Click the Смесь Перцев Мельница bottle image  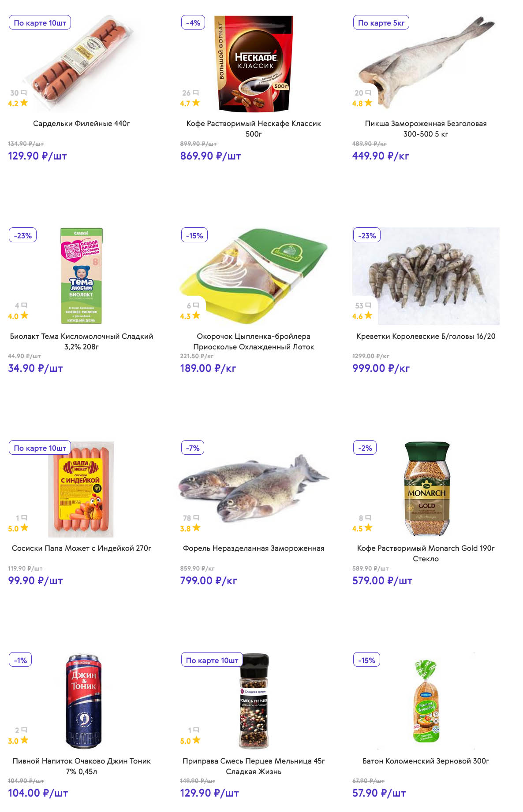[254, 701]
